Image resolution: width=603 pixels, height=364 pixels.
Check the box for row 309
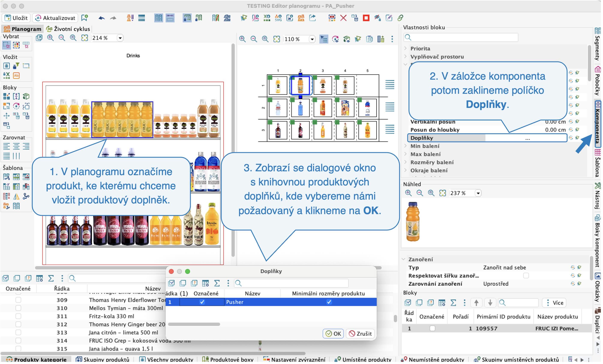(18, 300)
